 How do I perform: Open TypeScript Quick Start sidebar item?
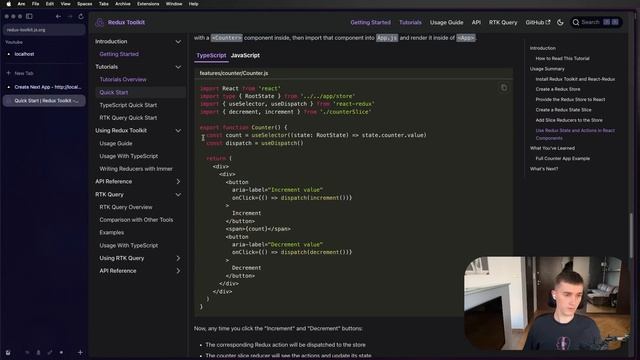pos(128,105)
